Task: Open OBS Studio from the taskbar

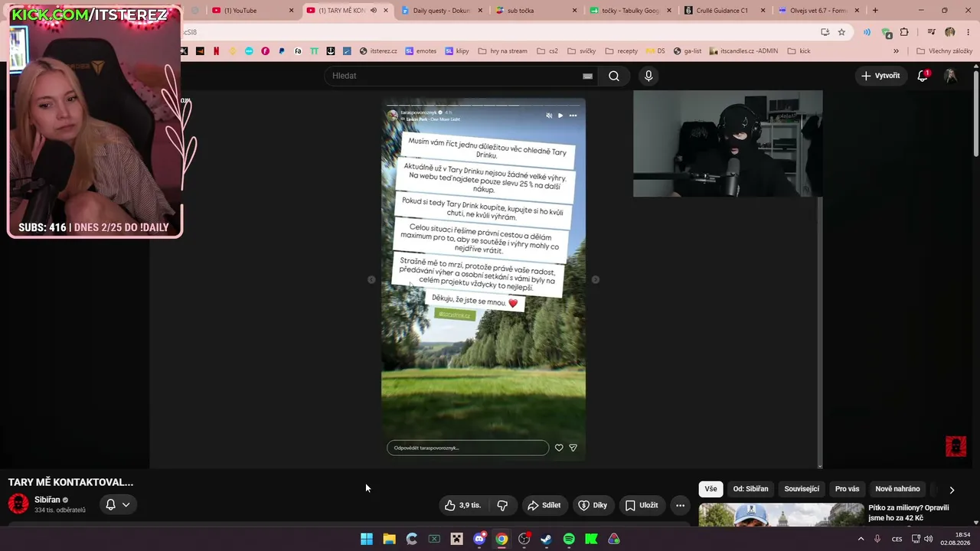Action: pyautogui.click(x=524, y=539)
